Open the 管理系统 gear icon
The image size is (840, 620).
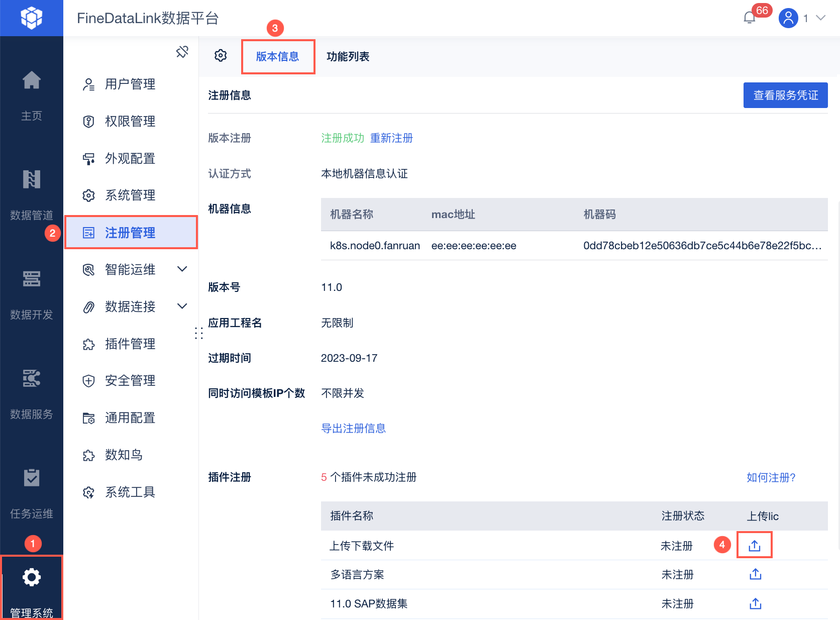(31, 577)
